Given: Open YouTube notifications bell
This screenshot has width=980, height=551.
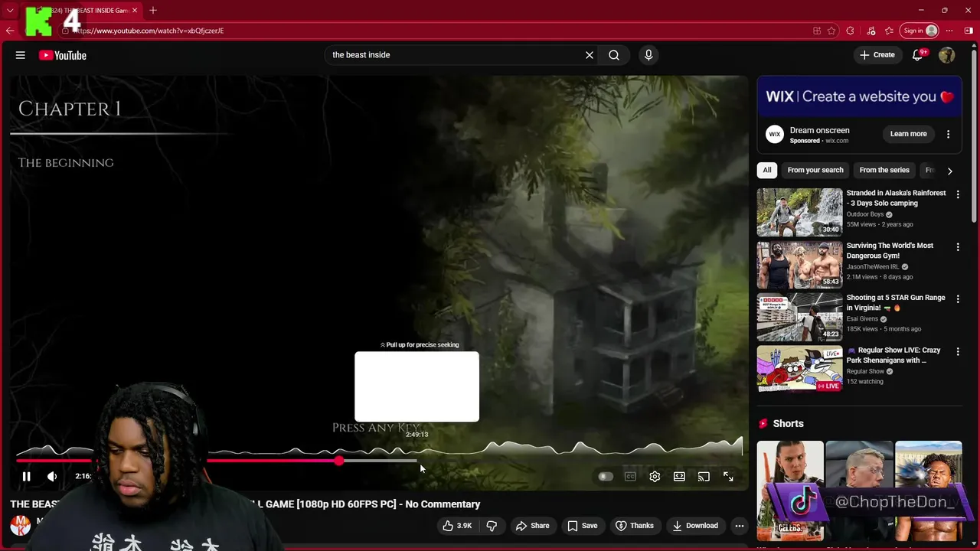Looking at the screenshot, I should (918, 55).
